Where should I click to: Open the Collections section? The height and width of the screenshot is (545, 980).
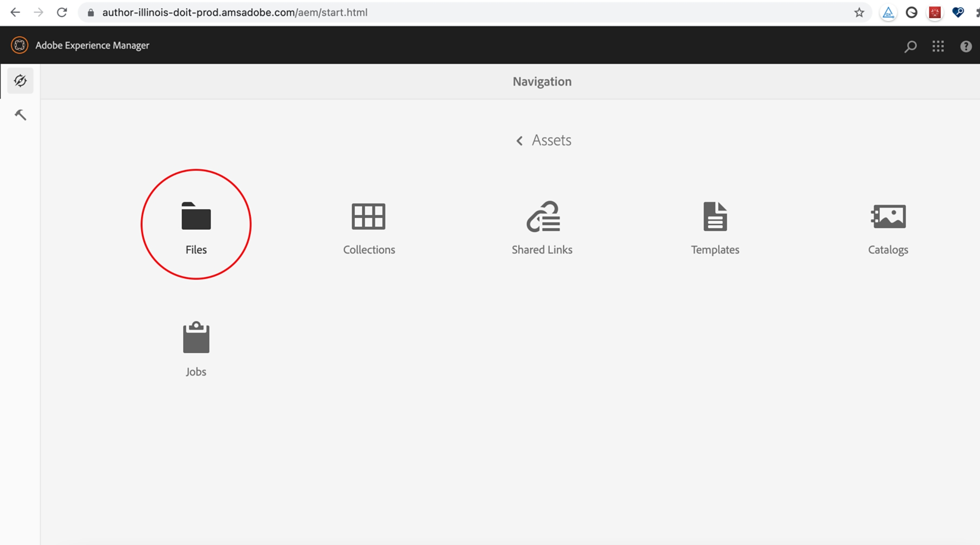(368, 226)
